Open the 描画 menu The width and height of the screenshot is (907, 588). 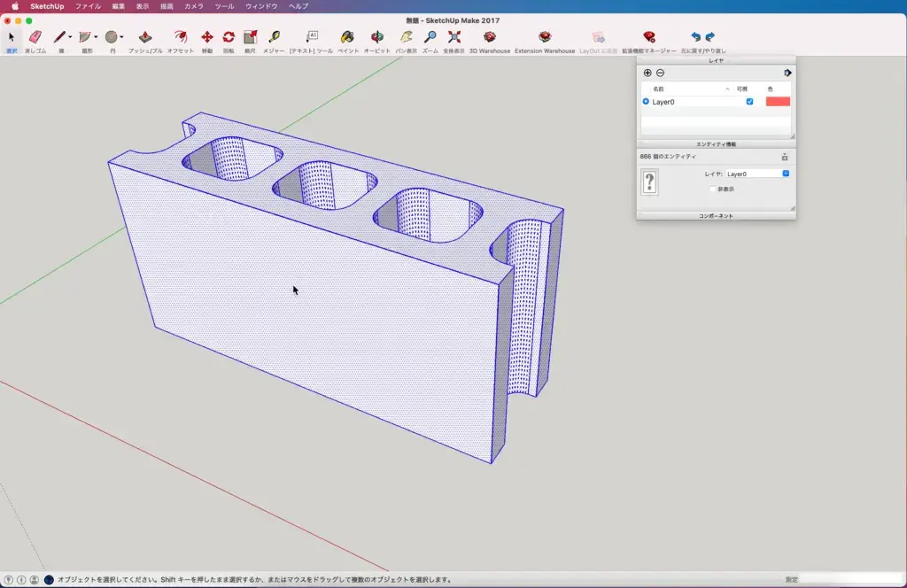coord(167,6)
